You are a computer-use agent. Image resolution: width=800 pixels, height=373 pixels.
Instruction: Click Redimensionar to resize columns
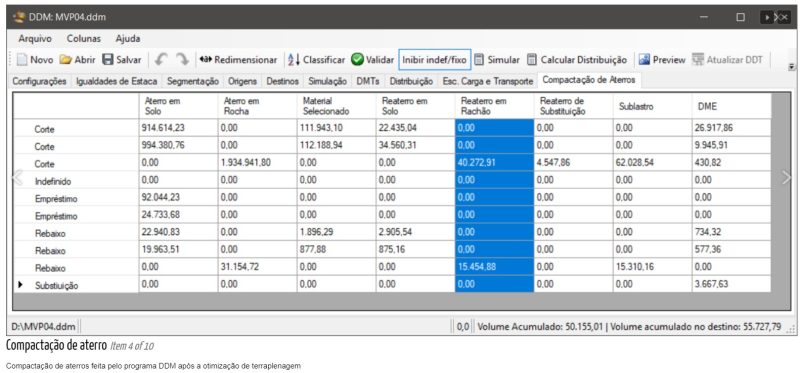coord(238,60)
